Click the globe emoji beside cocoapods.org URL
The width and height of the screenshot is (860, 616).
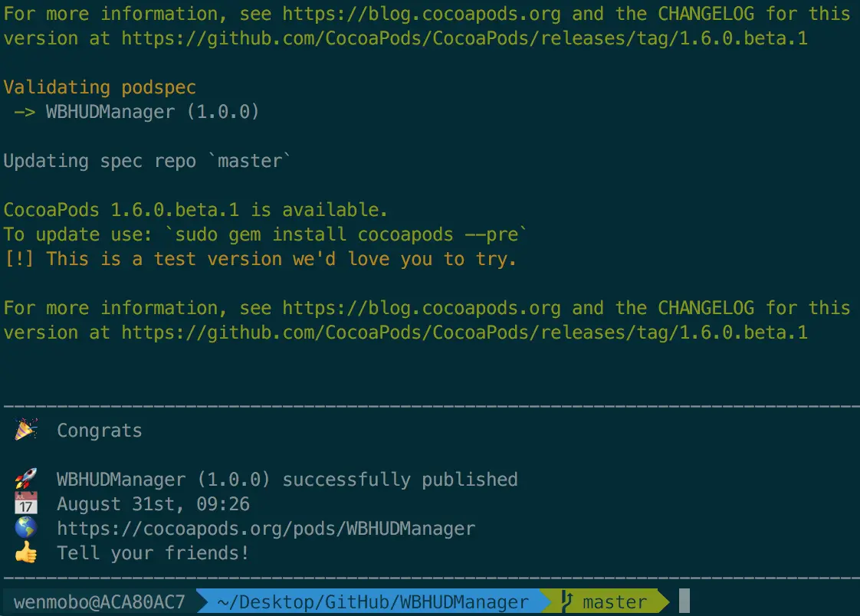(26, 528)
